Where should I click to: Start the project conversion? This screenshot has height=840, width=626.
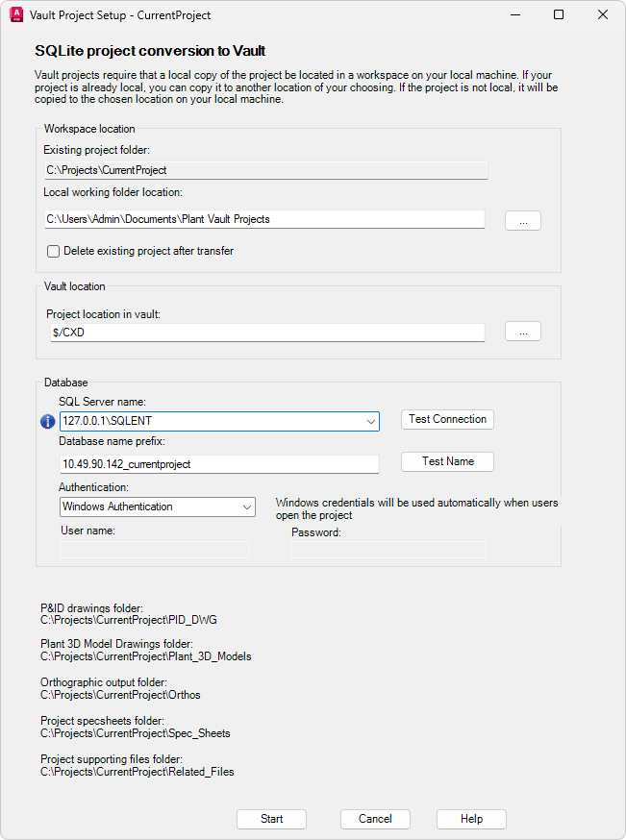pyautogui.click(x=272, y=819)
